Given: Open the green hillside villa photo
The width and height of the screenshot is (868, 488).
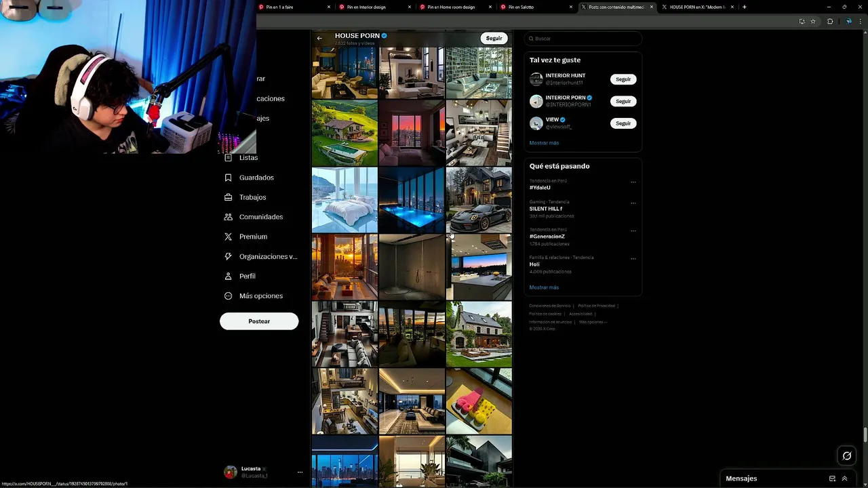Looking at the screenshot, I should [x=344, y=133].
